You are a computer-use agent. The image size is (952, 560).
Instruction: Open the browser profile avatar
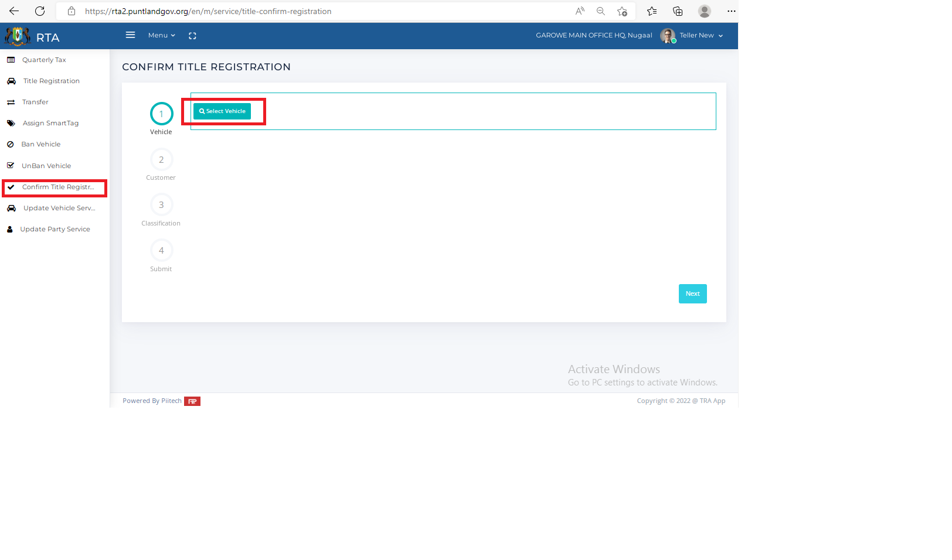click(x=705, y=11)
